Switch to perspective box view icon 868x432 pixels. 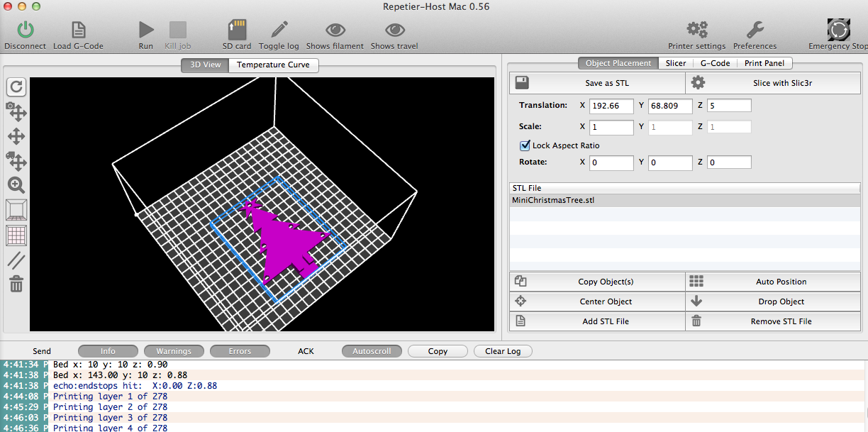16,210
